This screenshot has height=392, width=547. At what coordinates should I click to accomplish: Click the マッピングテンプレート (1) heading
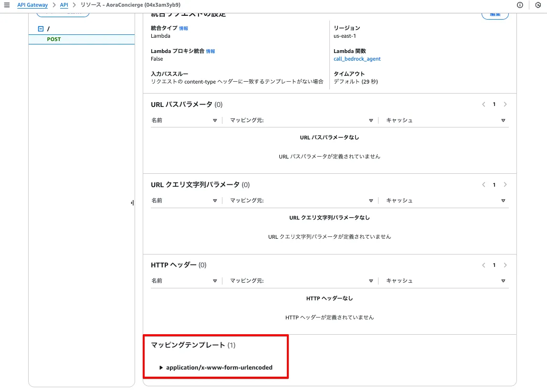[x=193, y=345]
